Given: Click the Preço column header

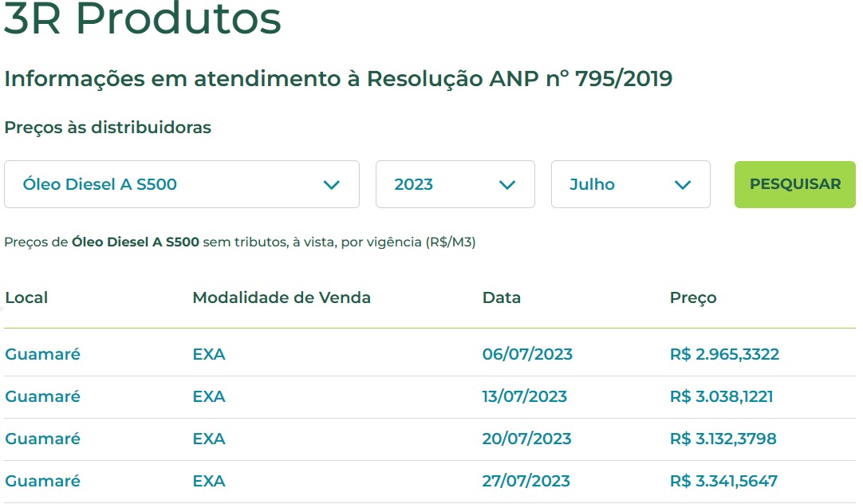Looking at the screenshot, I should coord(693,298).
